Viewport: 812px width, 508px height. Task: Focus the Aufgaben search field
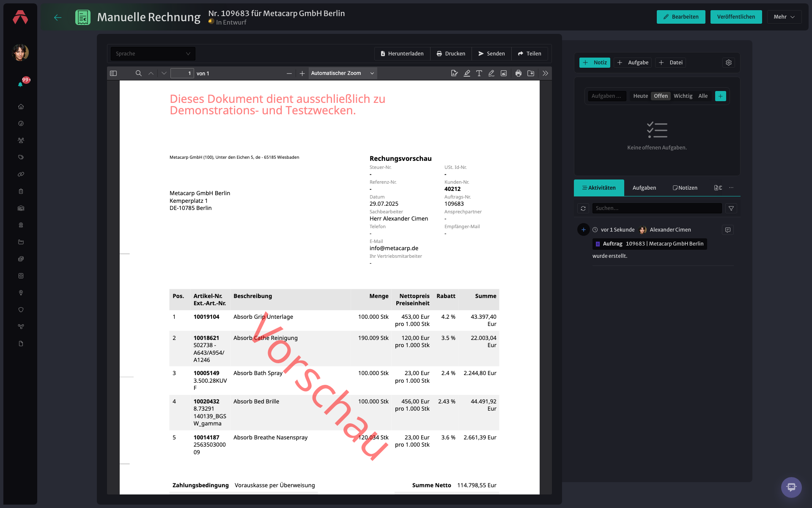(x=607, y=96)
